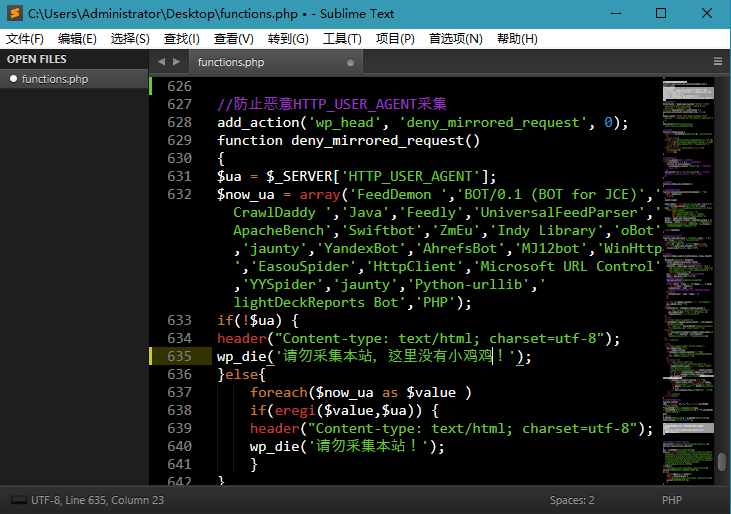
Task: Open the 工具(T) menu
Action: tap(342, 39)
